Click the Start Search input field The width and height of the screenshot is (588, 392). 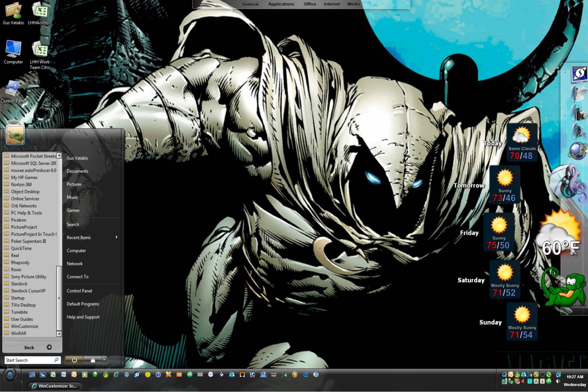click(32, 360)
